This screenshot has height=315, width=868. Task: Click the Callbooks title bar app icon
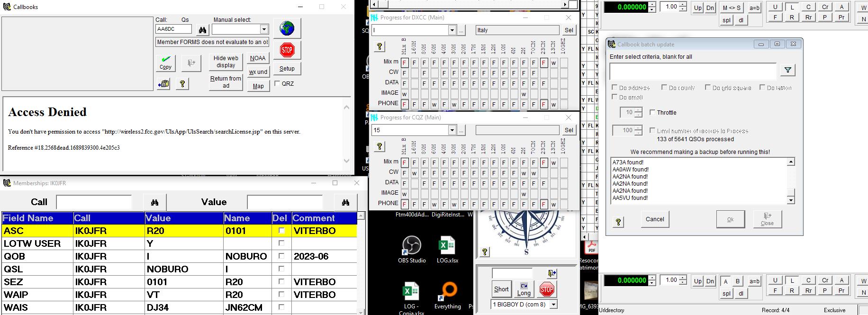point(7,7)
